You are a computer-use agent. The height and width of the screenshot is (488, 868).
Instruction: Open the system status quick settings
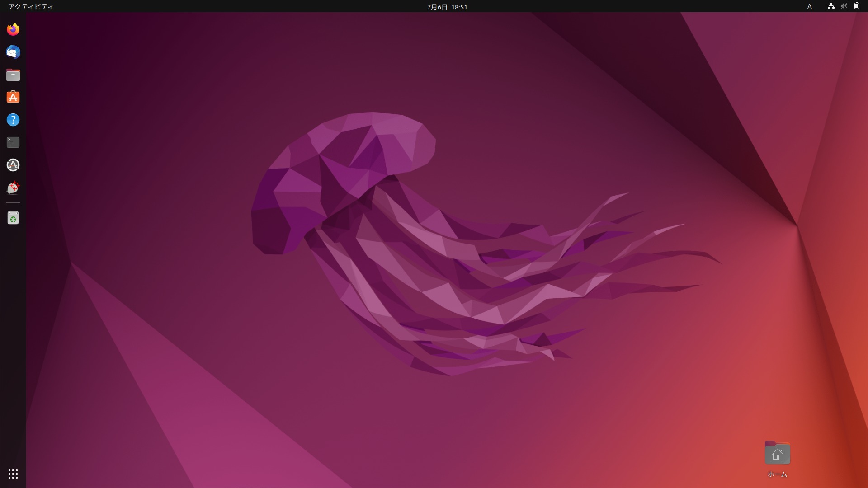(x=844, y=6)
